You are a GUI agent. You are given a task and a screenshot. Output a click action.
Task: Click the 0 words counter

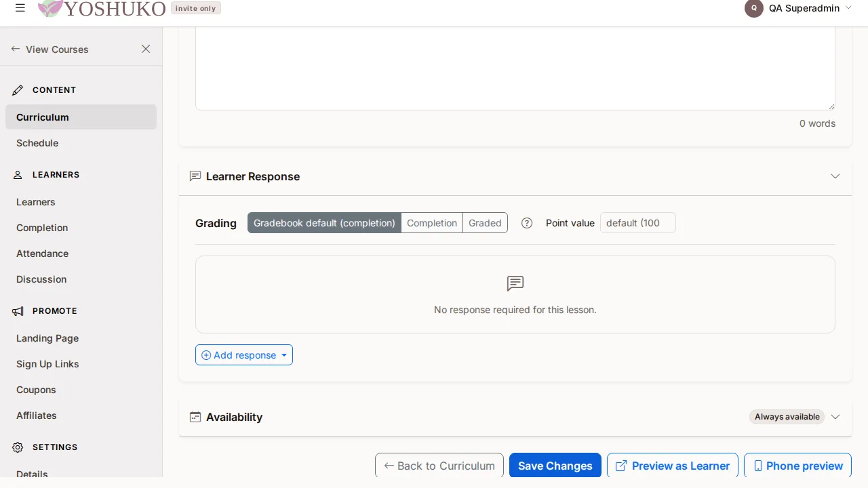click(817, 123)
